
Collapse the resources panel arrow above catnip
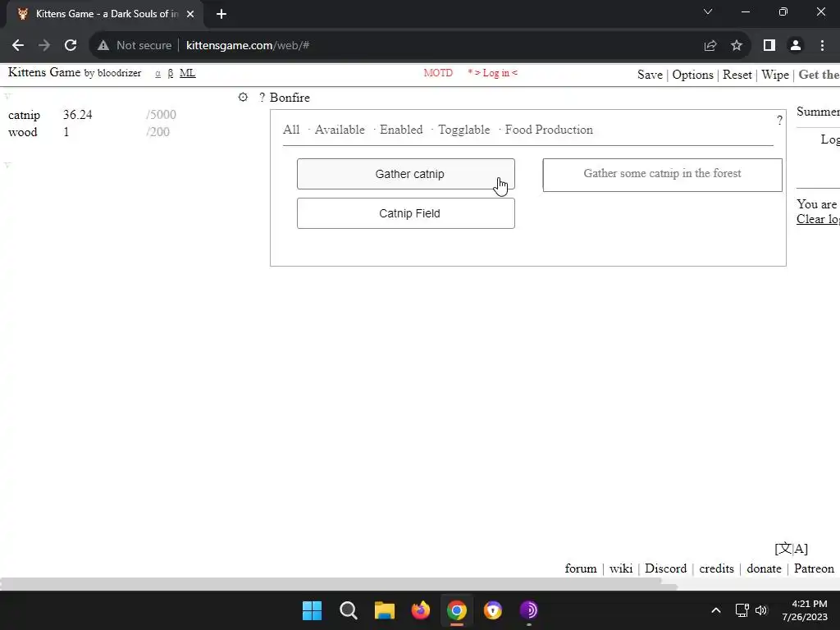pos(8,96)
